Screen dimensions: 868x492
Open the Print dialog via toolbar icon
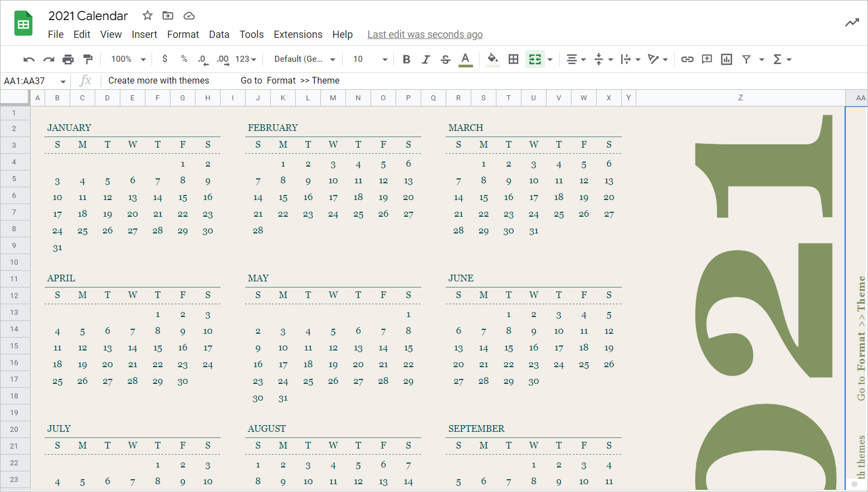(x=68, y=59)
